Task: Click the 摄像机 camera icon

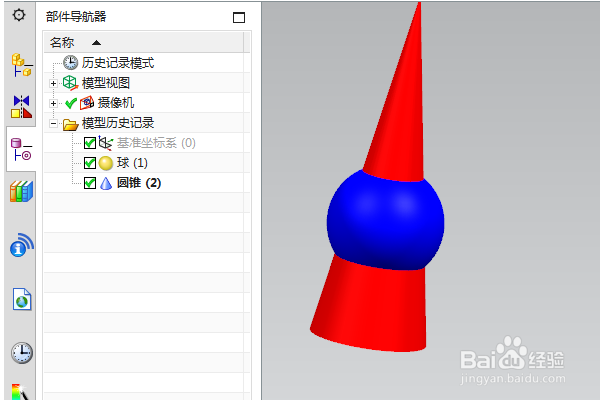Action: click(x=87, y=103)
